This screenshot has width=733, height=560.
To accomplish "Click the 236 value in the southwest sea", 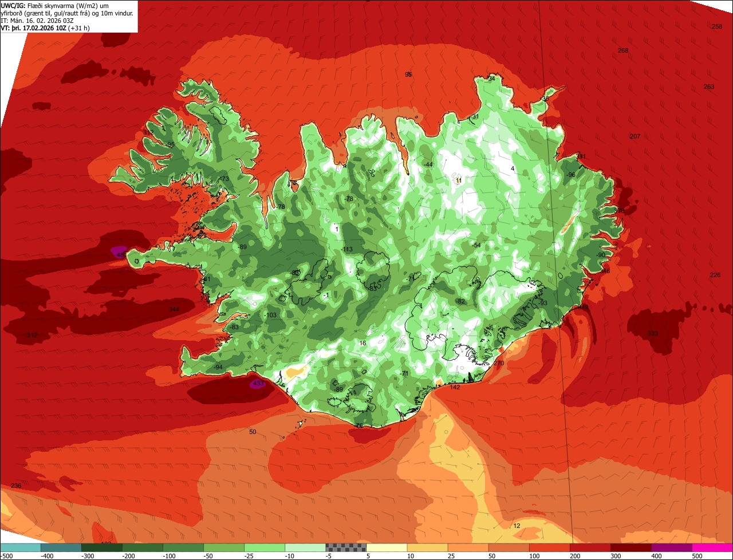I will pos(16,486).
